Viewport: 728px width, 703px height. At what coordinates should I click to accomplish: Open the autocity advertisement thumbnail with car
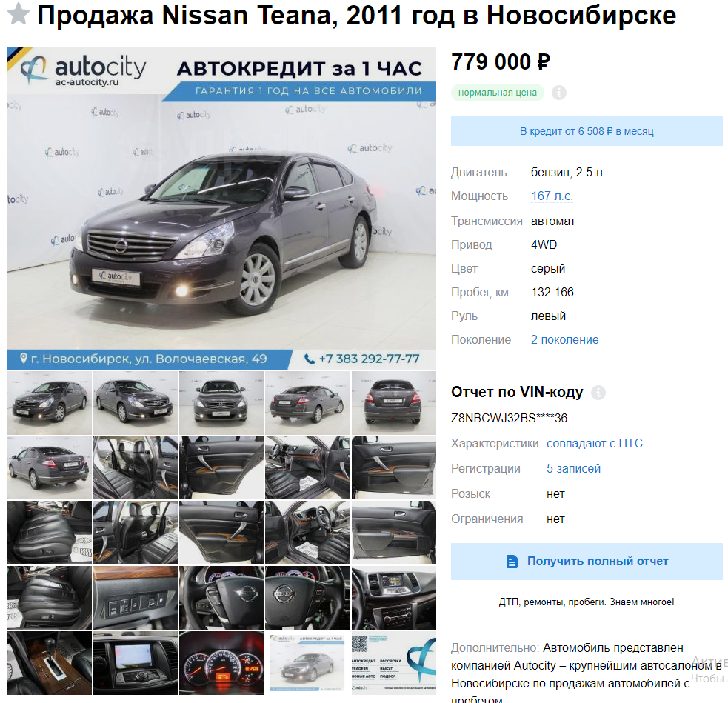pyautogui.click(x=307, y=662)
